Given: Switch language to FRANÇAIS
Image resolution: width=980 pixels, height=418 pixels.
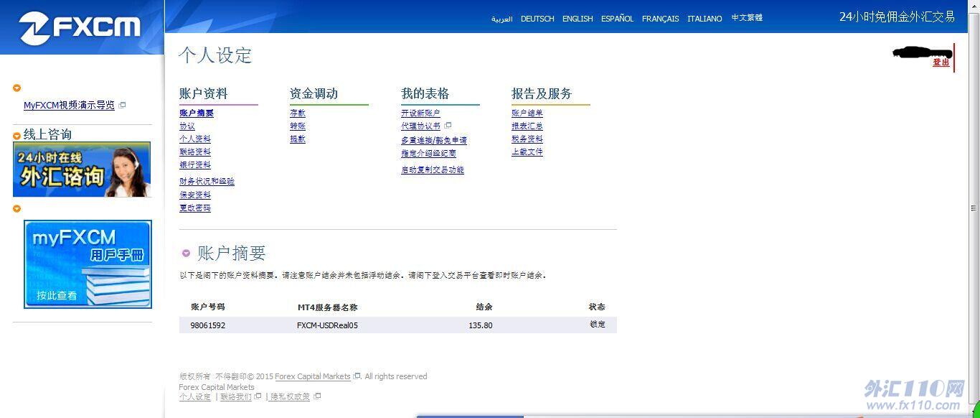Looking at the screenshot, I should pyautogui.click(x=660, y=19).
